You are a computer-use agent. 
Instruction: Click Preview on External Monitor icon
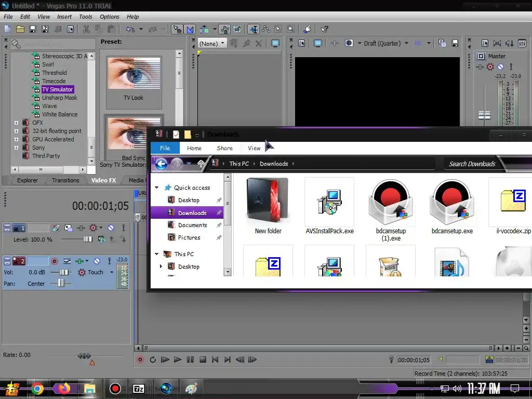pos(318,44)
